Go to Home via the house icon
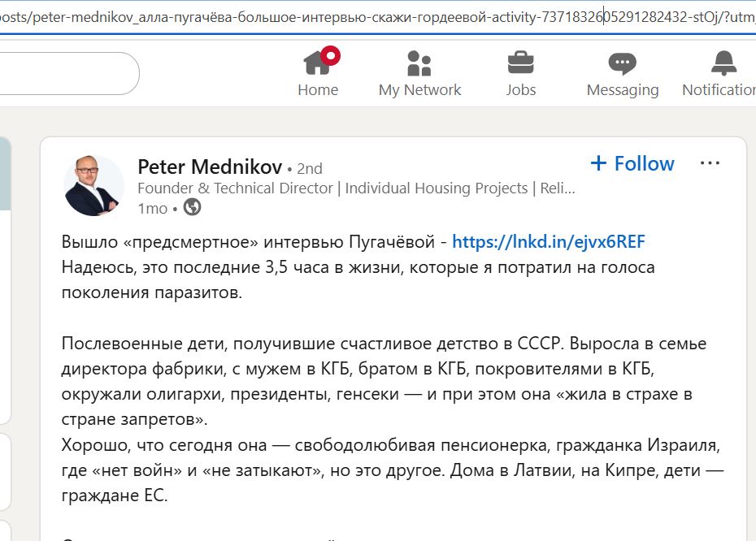Viewport: 756px width, 541px height. pos(315,63)
